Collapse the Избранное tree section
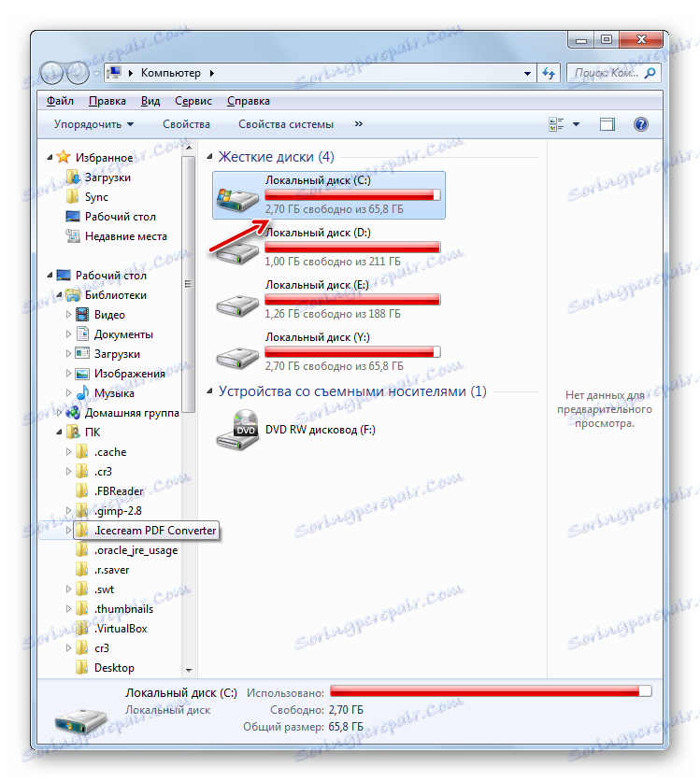The width and height of the screenshot is (700, 781). [50, 158]
